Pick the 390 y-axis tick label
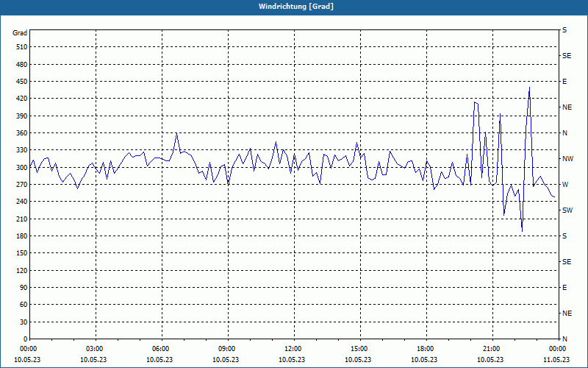Screen dimensions: 588x368 (x=22, y=116)
